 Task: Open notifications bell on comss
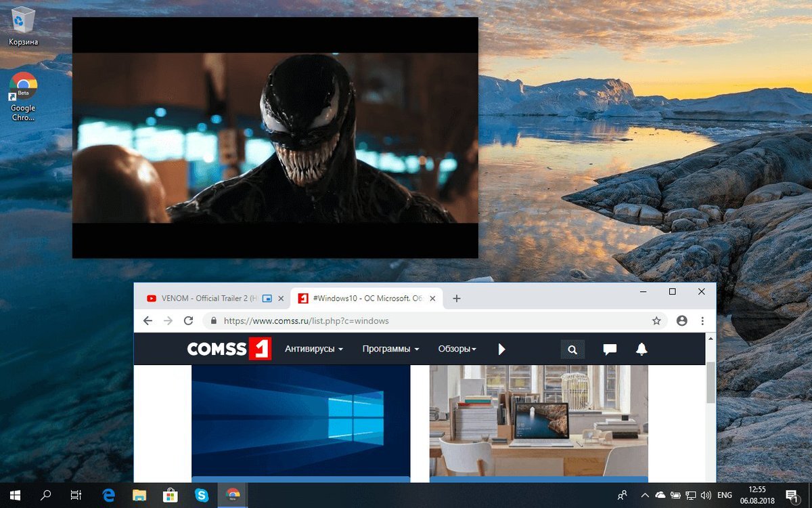tap(641, 350)
